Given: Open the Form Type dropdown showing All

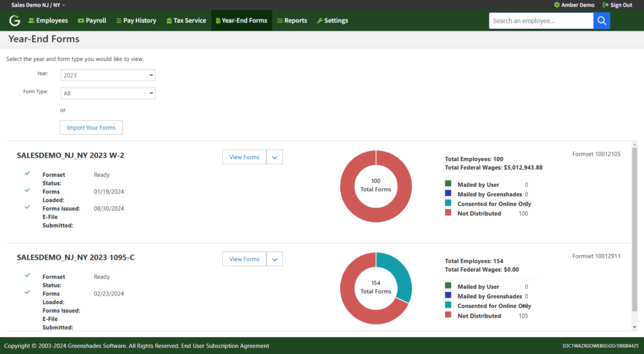Looking at the screenshot, I should pyautogui.click(x=108, y=94).
